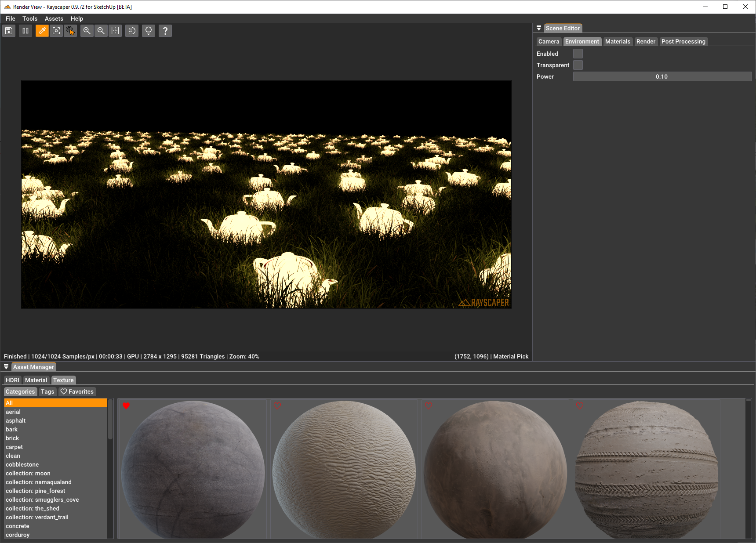Open the Assets menu
Image resolution: width=756 pixels, height=543 pixels.
(x=54, y=18)
